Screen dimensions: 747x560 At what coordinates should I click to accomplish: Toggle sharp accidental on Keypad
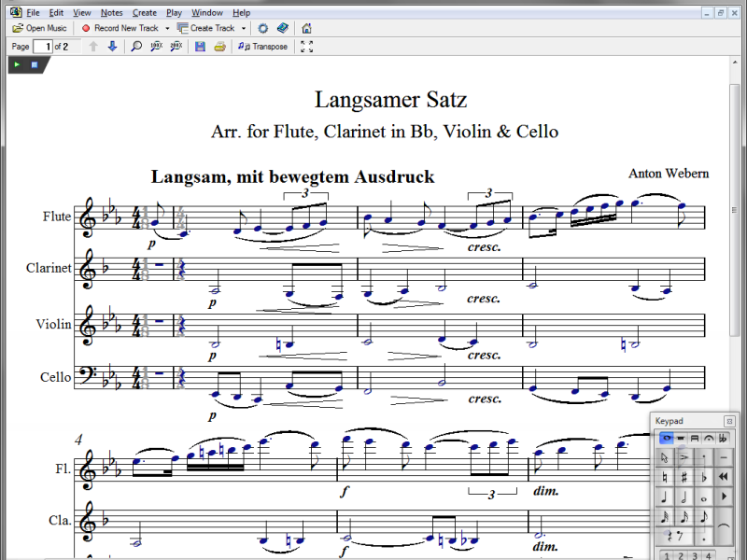pos(684,477)
